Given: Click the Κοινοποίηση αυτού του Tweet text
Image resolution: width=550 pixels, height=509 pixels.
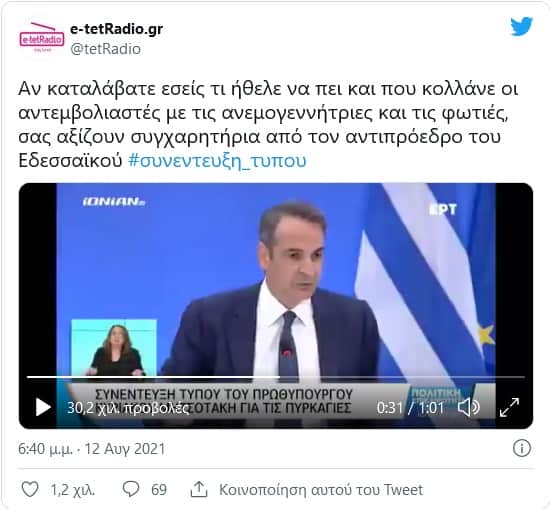Looking at the screenshot, I should 321,489.
